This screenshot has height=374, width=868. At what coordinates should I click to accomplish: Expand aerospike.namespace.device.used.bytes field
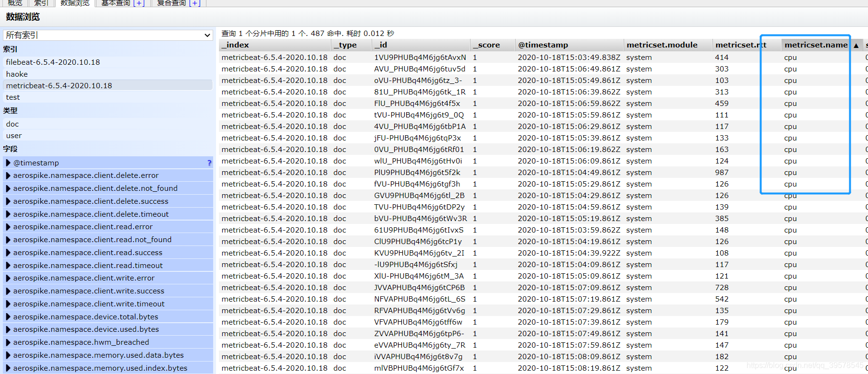(8, 329)
